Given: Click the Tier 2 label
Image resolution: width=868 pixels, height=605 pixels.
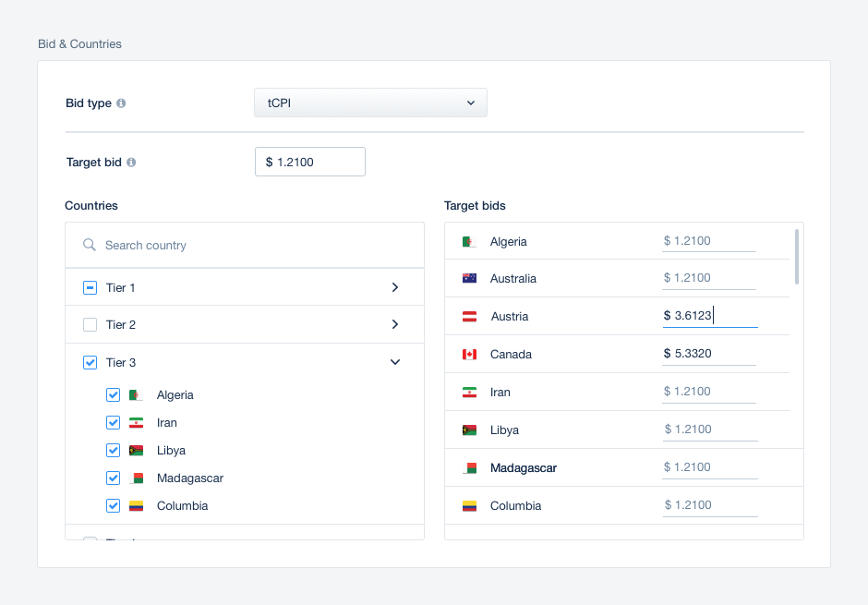Looking at the screenshot, I should (121, 325).
